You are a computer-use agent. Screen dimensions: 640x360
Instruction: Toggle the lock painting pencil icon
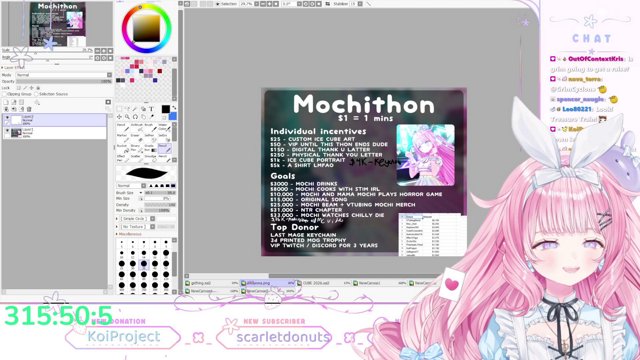(x=25, y=88)
